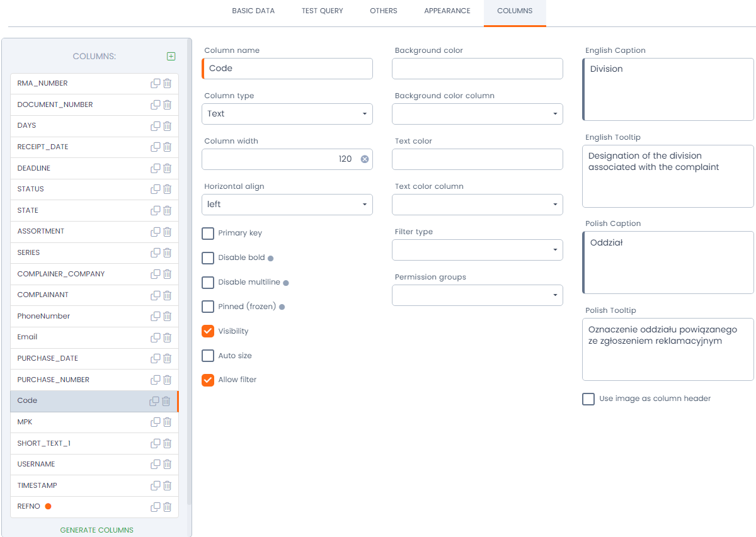Click into the Column name input field

pos(287,69)
